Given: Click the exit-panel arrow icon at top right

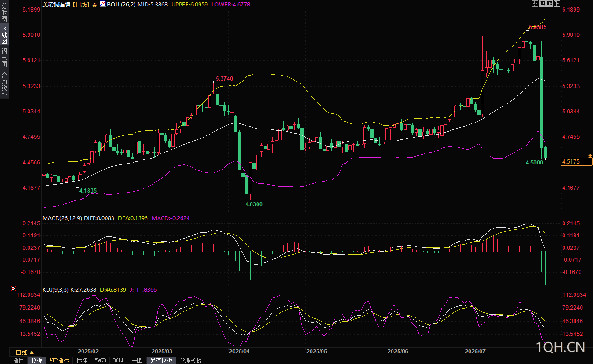Looking at the screenshot, I should tap(557, 4).
